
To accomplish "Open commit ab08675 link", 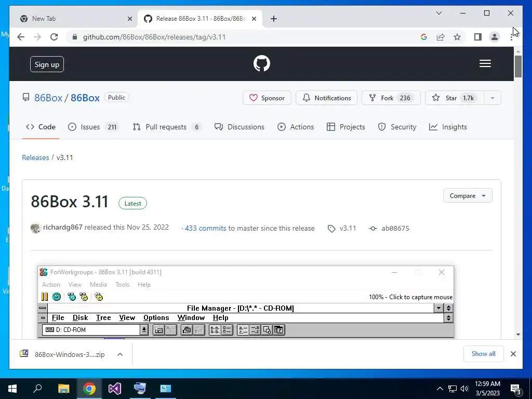I will [x=389, y=229].
